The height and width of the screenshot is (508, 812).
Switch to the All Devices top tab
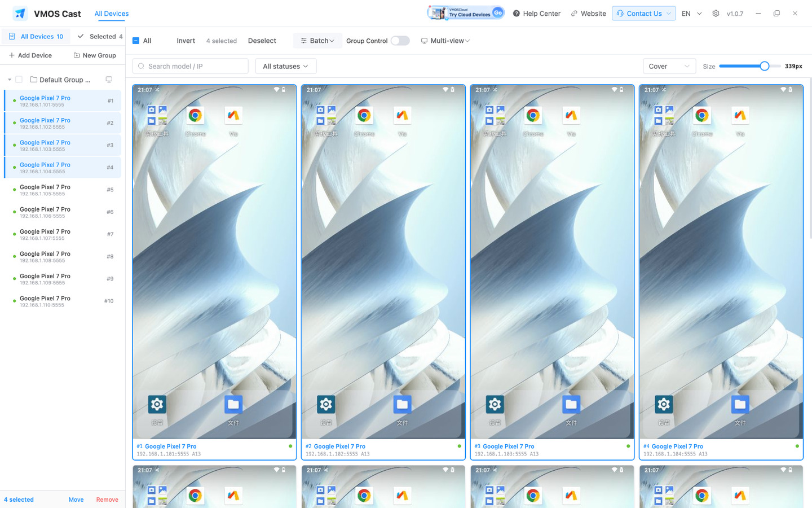[x=112, y=14]
